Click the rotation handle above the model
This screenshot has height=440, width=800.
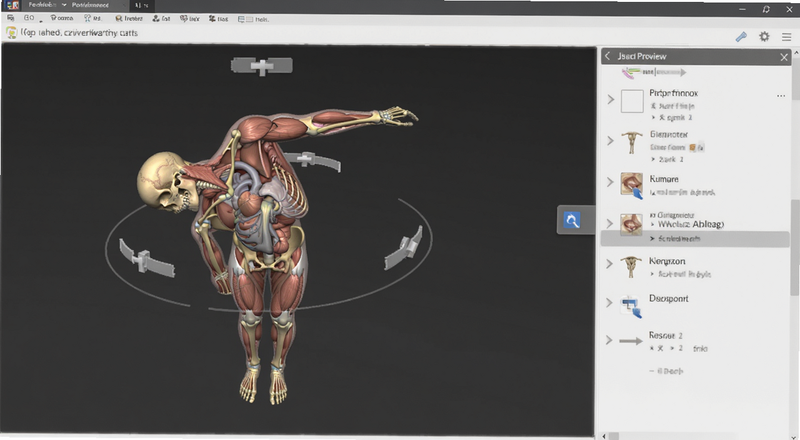pos(262,66)
